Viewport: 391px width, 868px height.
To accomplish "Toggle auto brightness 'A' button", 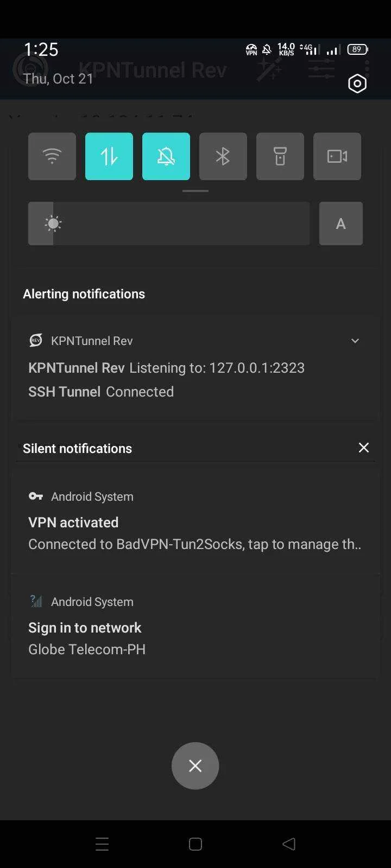I will click(341, 224).
